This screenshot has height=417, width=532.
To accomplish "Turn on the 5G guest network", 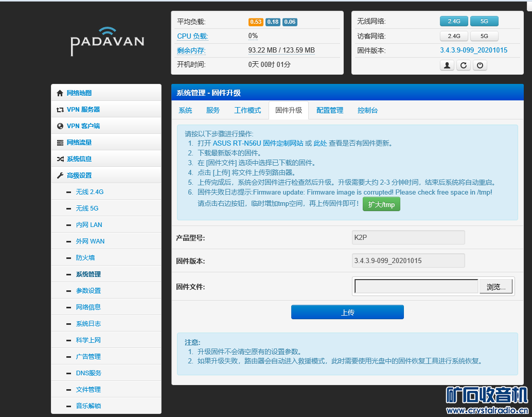I will point(484,36).
